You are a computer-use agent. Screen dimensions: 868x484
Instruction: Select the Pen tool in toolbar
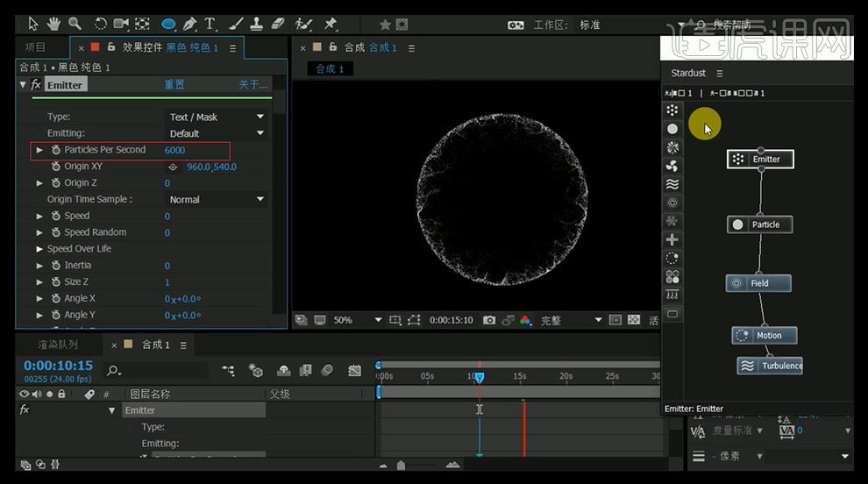tap(189, 24)
